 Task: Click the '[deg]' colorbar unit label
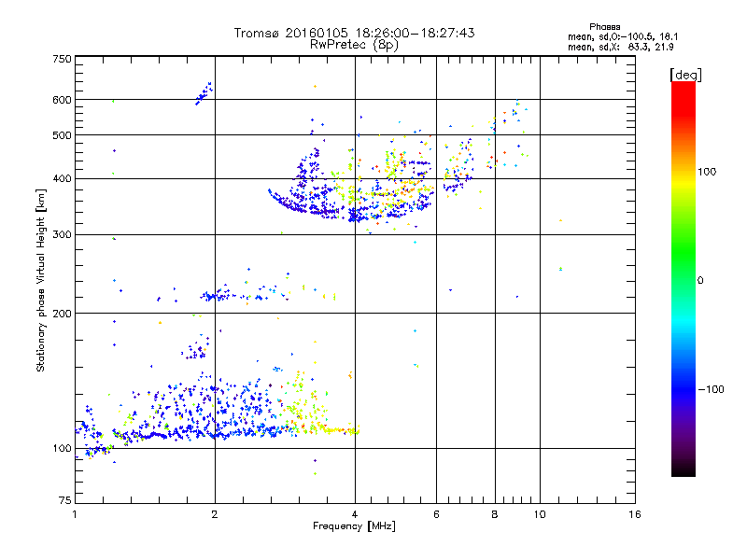(685, 75)
